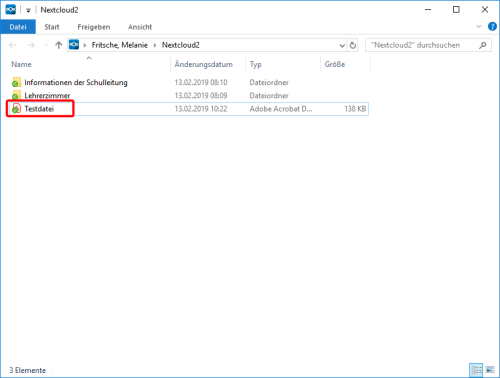Viewport: 500px width, 378px height.
Task: Click date 13.02.2019 08:09
Action: [x=201, y=96]
